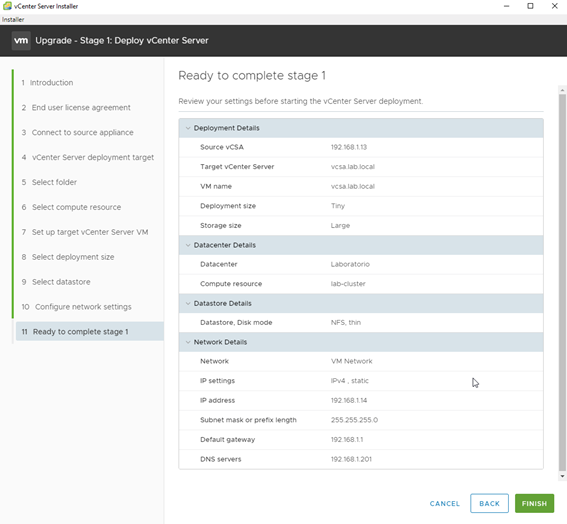Click the Datastore, Disk mode label
The height and width of the screenshot is (524, 567).
(236, 323)
